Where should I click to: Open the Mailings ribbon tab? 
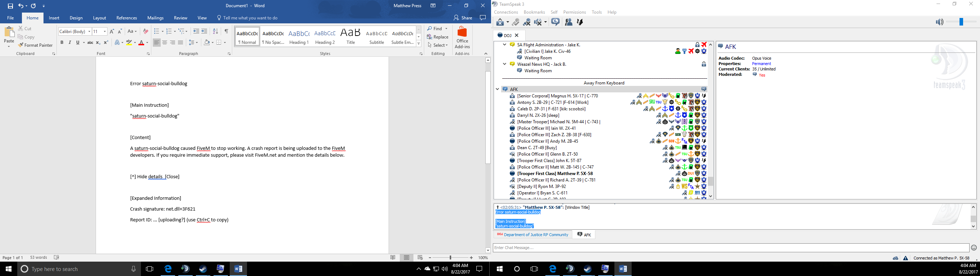pos(156,18)
